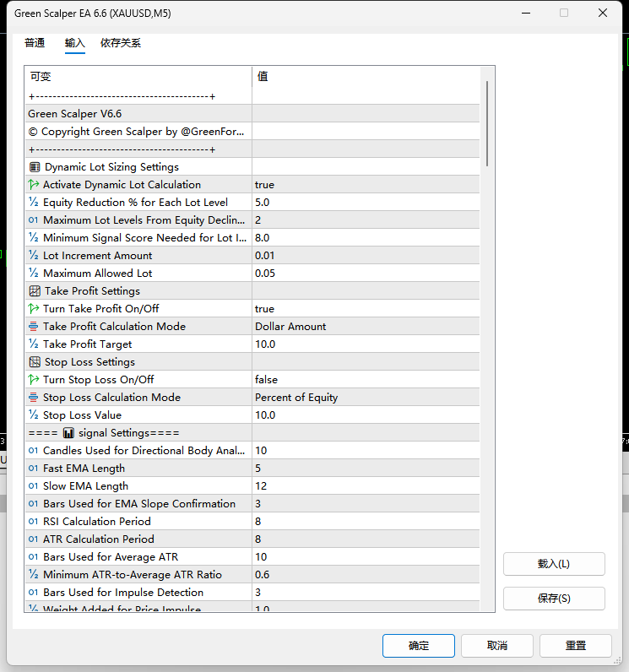Select the 输入 tab

[75, 43]
